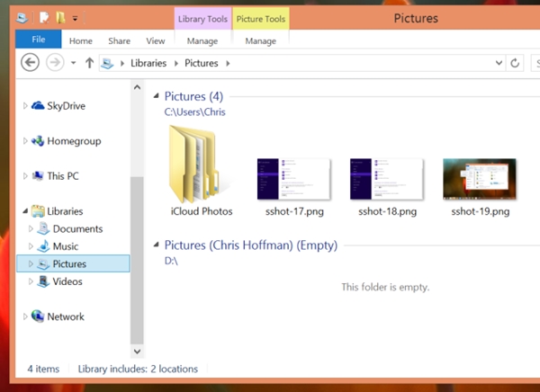Go up one folder level
This screenshot has width=540, height=392.
pyautogui.click(x=89, y=63)
